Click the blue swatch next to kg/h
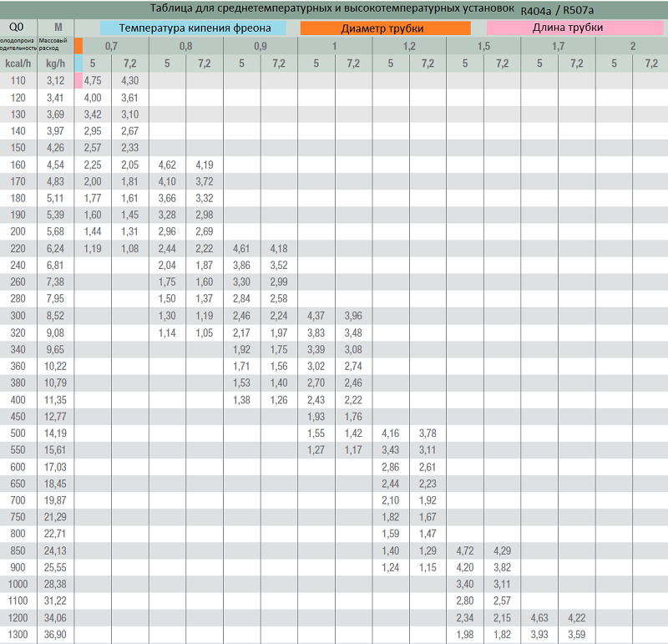The width and height of the screenshot is (668, 644). click(x=78, y=63)
